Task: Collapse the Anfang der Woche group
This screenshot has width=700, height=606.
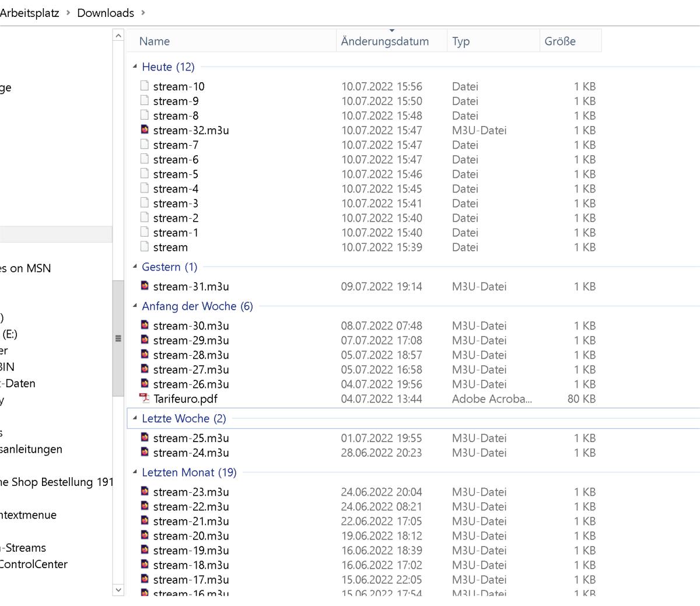Action: click(x=135, y=306)
